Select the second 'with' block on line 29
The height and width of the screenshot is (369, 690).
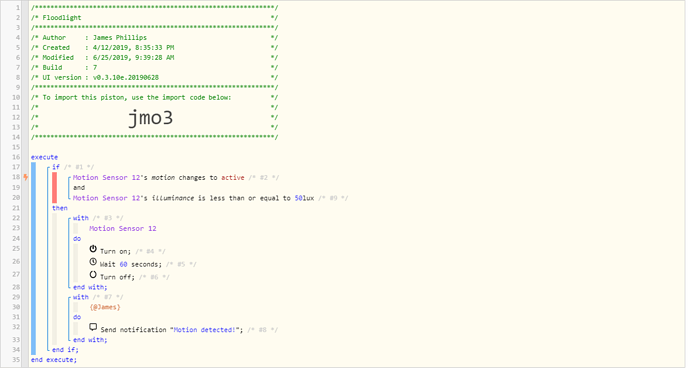click(81, 297)
